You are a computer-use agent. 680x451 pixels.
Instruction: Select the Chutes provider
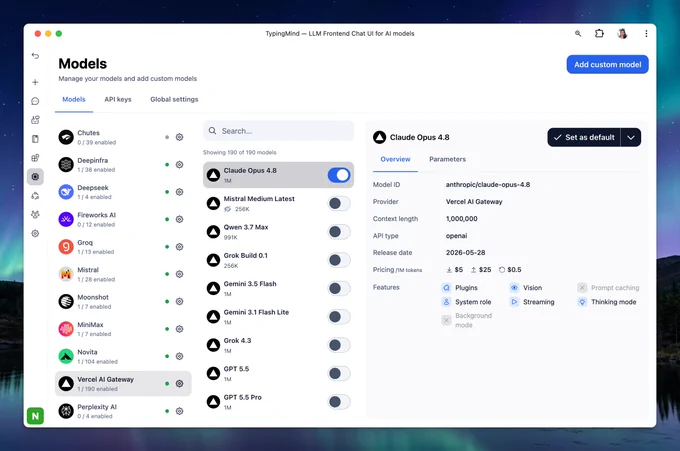pyautogui.click(x=123, y=137)
